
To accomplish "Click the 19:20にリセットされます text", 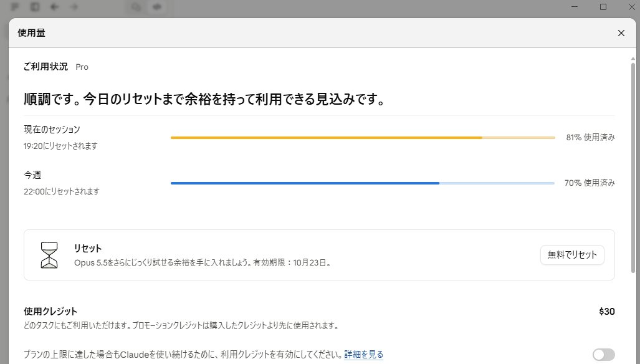I will point(60,146).
